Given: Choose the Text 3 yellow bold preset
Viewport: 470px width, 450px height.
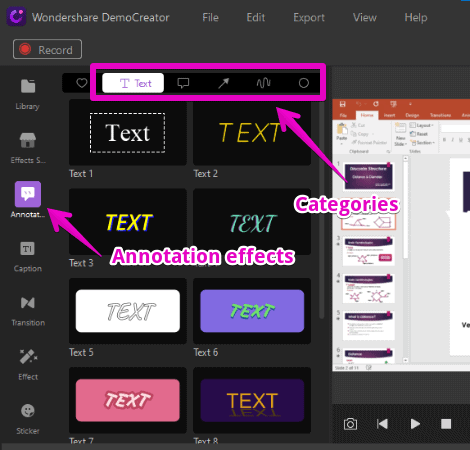Looking at the screenshot, I should click(x=128, y=222).
